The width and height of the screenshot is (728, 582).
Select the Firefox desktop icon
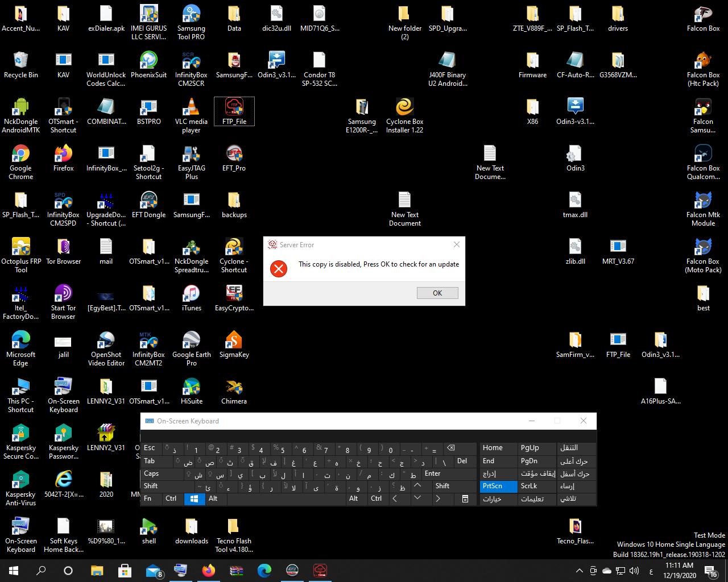(x=64, y=159)
